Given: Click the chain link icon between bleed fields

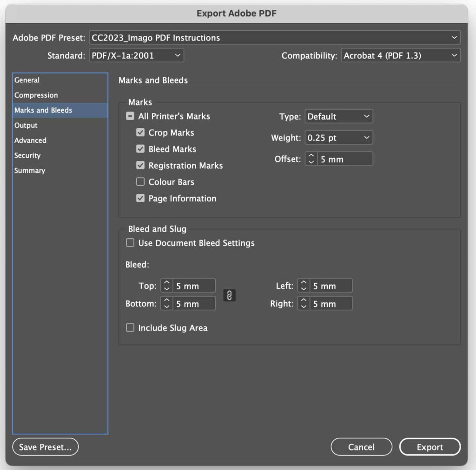Looking at the screenshot, I should [x=229, y=295].
